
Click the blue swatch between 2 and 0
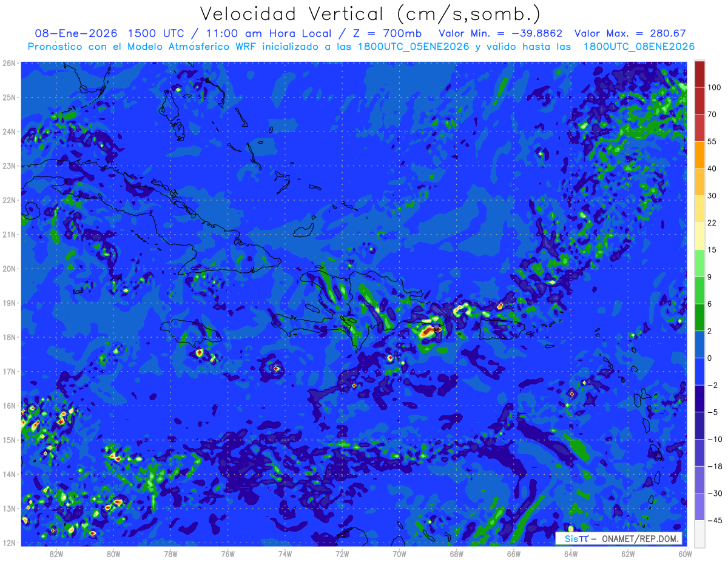click(699, 344)
